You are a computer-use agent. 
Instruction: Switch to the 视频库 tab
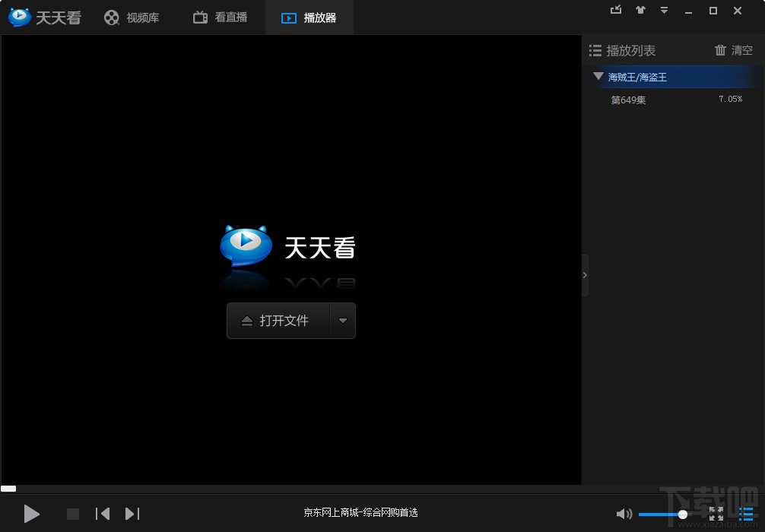tap(132, 17)
